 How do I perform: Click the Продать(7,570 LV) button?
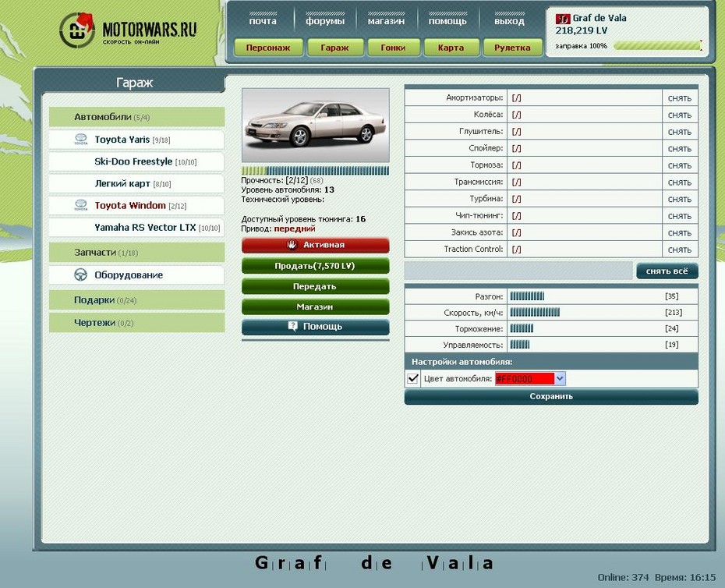click(x=316, y=266)
